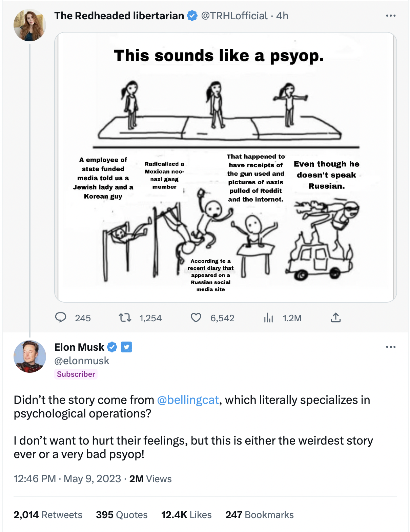
Task: Like the meme tweet
Action: [196, 318]
